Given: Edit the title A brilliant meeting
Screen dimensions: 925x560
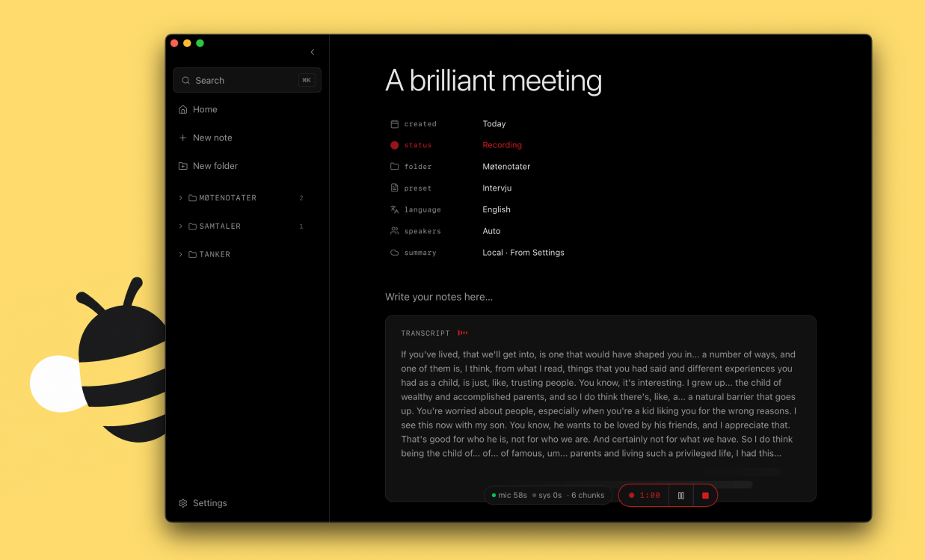Looking at the screenshot, I should coord(494,81).
